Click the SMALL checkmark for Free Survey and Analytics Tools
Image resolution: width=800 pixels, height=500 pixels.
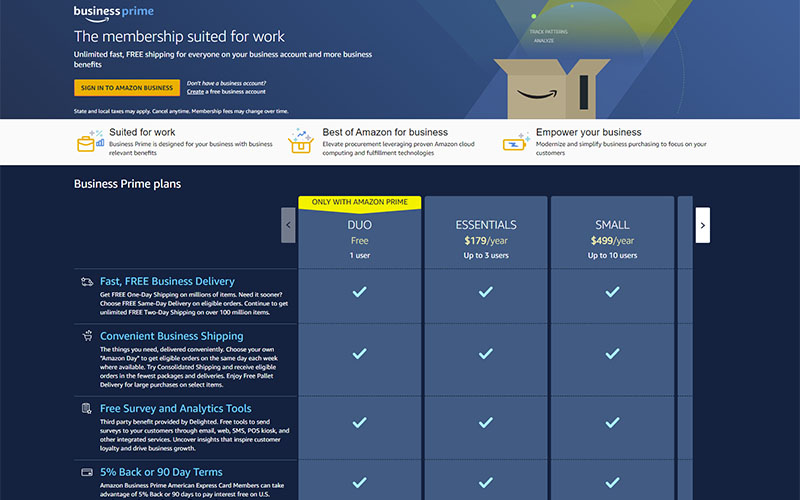612,422
